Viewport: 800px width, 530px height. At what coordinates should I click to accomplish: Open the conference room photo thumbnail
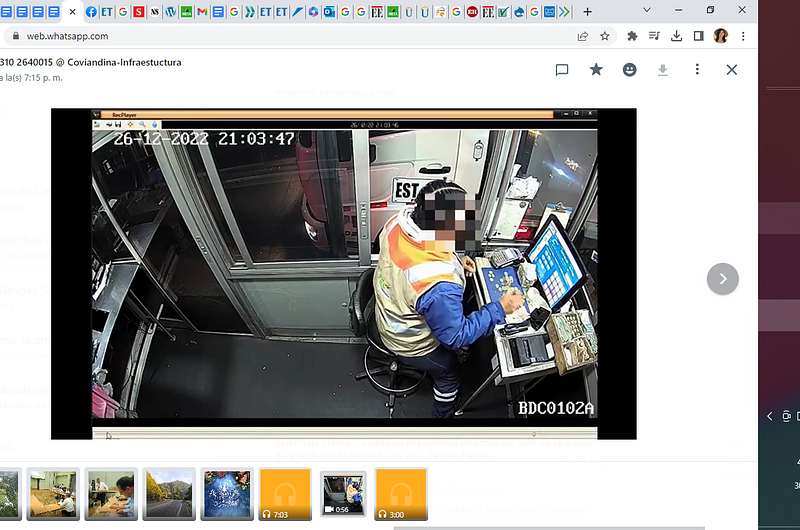coord(53,494)
